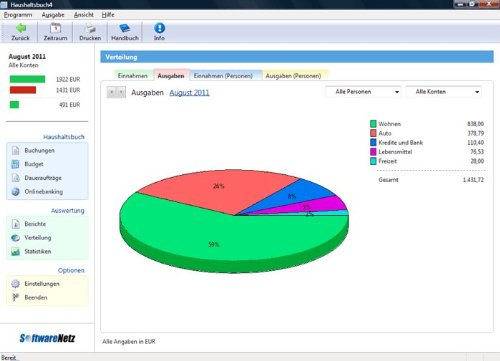Click the Wohnen amount 838,00
The width and height of the screenshot is (500, 361).
pyautogui.click(x=475, y=124)
